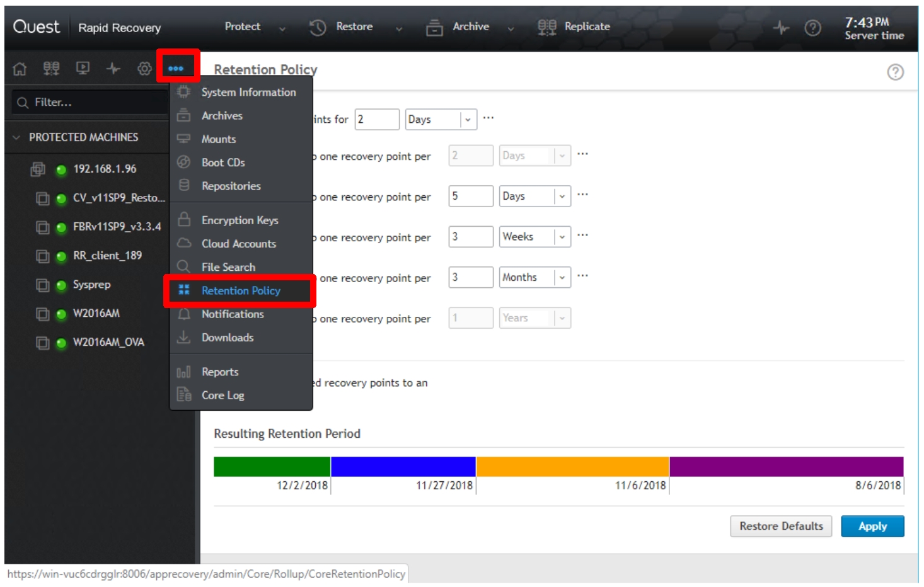Click the Apply button
Screen dimensions: 924x587
coord(872,527)
